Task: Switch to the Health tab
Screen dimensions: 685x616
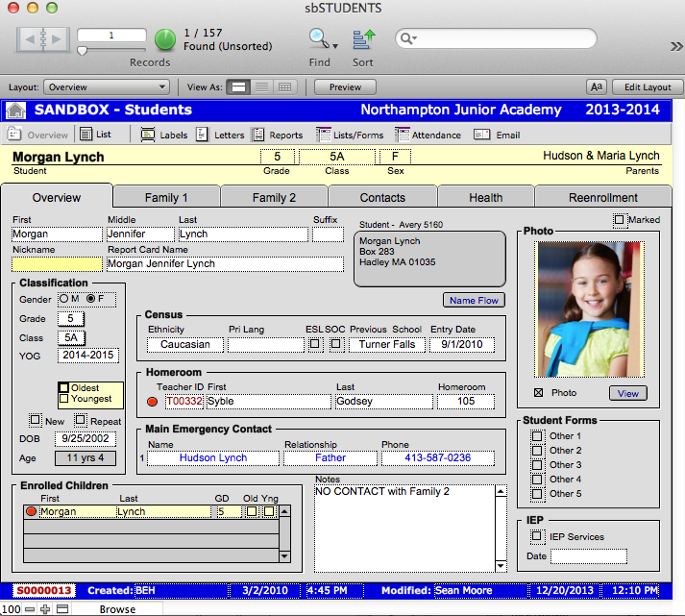Action: tap(485, 197)
